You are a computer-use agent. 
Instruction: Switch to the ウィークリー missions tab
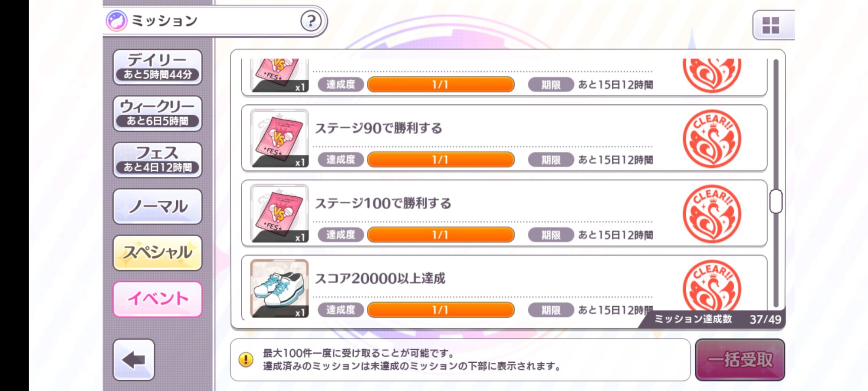tap(158, 113)
